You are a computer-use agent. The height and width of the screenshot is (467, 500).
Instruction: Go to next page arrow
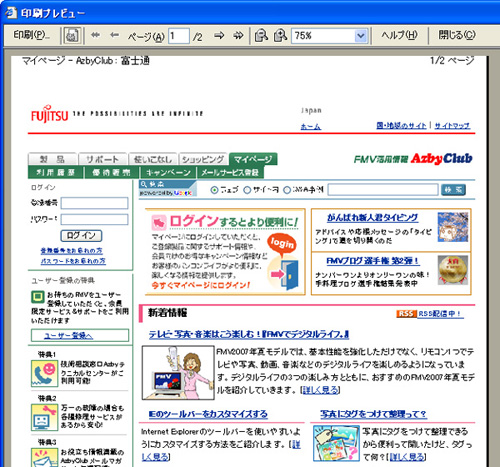(x=219, y=35)
